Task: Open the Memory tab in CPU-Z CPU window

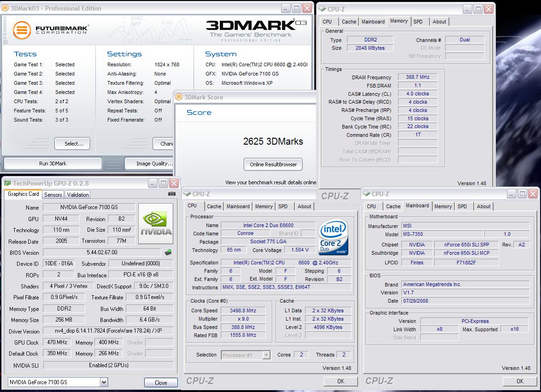Action: (x=264, y=206)
